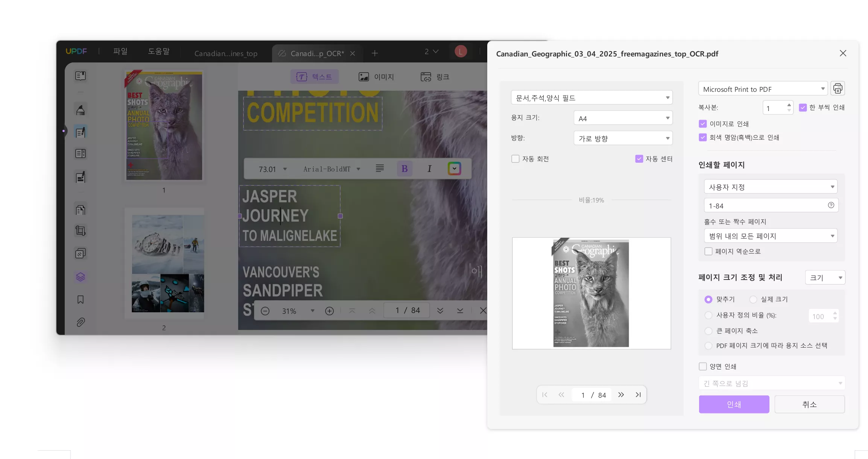This screenshot has height=459, width=868.
Task: Open the 사용자 지정 page range dropdown
Action: coord(771,187)
